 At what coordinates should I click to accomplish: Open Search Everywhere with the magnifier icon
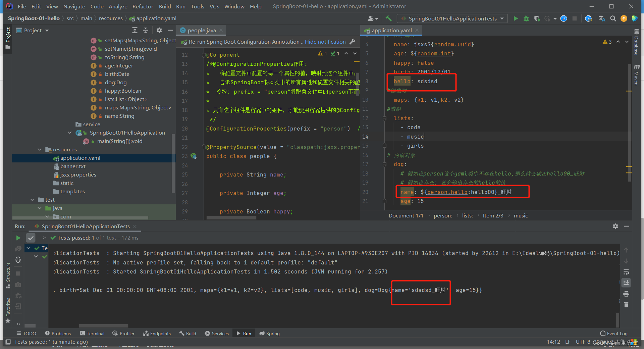613,18
